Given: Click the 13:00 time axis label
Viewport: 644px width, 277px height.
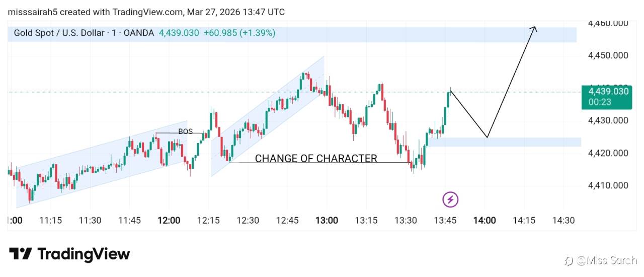Looking at the screenshot, I should [x=327, y=221].
